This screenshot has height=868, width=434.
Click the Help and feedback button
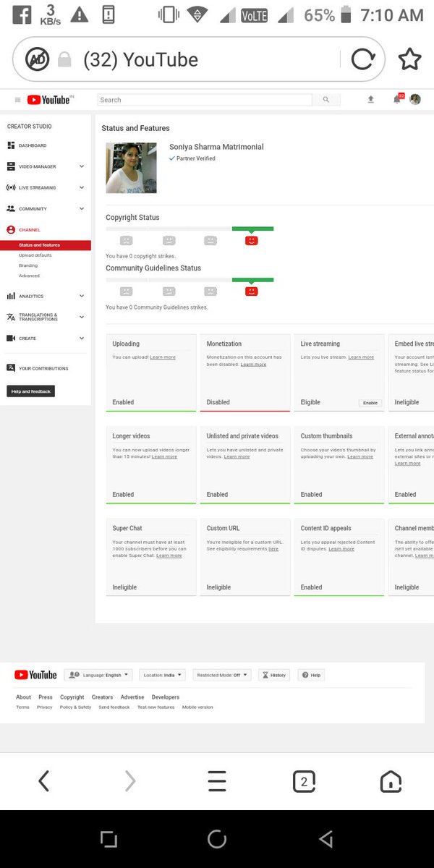pyautogui.click(x=30, y=391)
